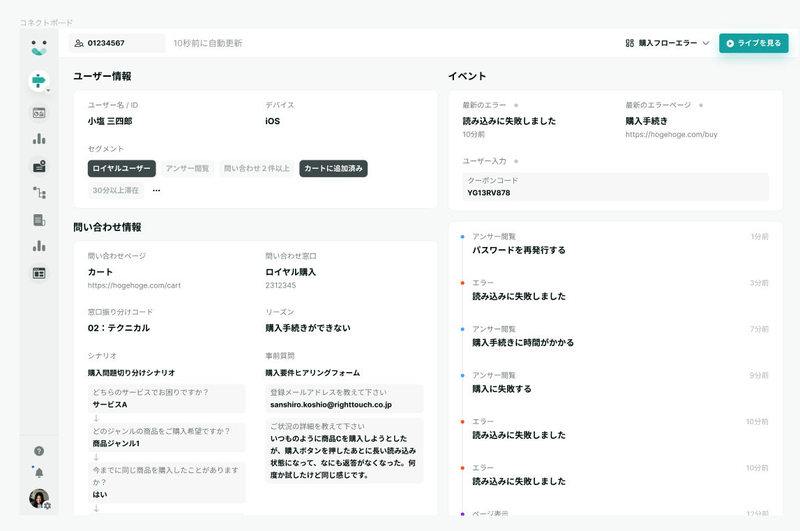This screenshot has height=531, width=800.
Task: Open bar chart icon directly under document icon
Action: click(39, 246)
